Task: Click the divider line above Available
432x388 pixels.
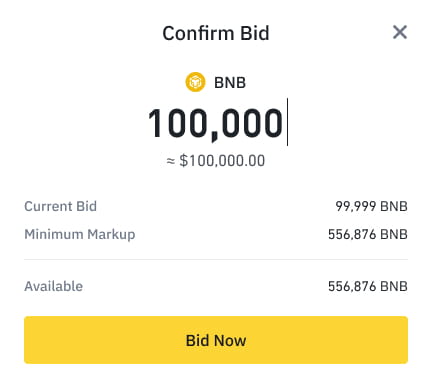Action: click(216, 259)
